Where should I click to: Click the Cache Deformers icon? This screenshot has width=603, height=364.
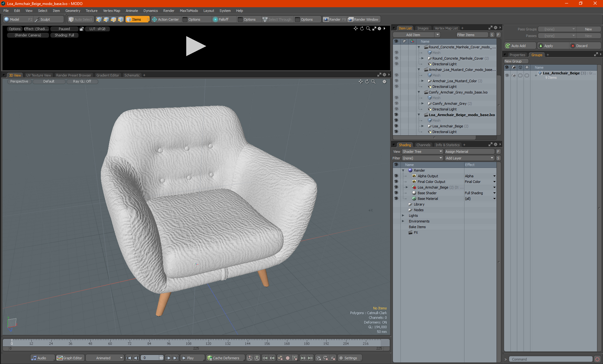click(209, 358)
